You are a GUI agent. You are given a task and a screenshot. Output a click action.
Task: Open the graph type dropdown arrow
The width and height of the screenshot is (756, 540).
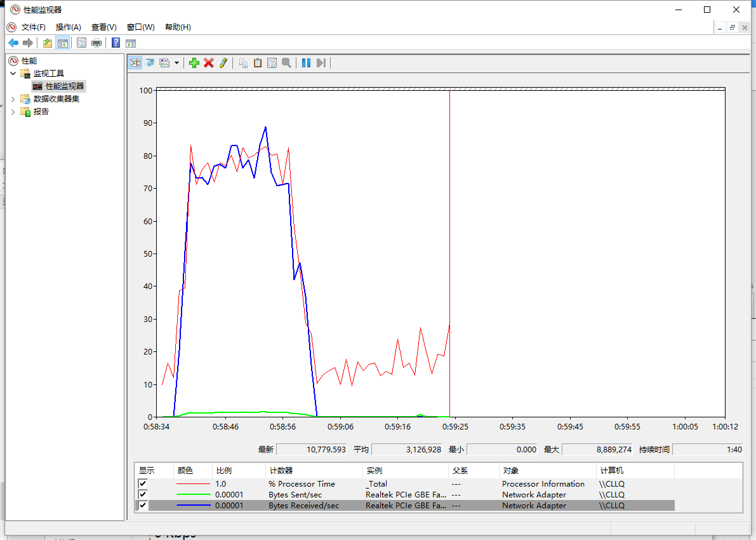176,63
